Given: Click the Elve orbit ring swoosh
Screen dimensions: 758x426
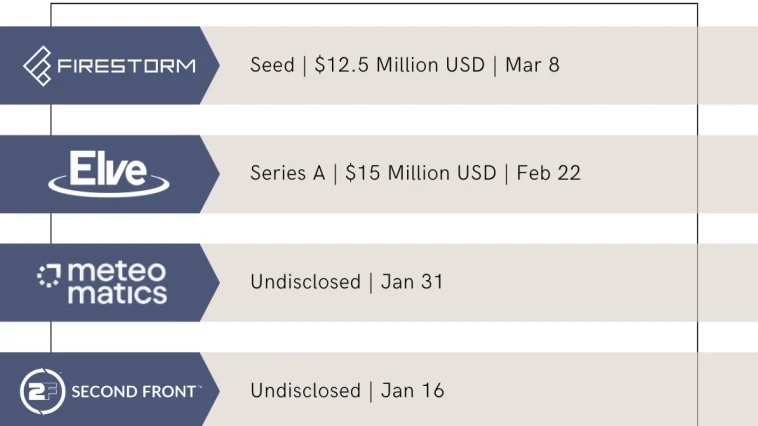Looking at the screenshot, I should pos(109,186).
